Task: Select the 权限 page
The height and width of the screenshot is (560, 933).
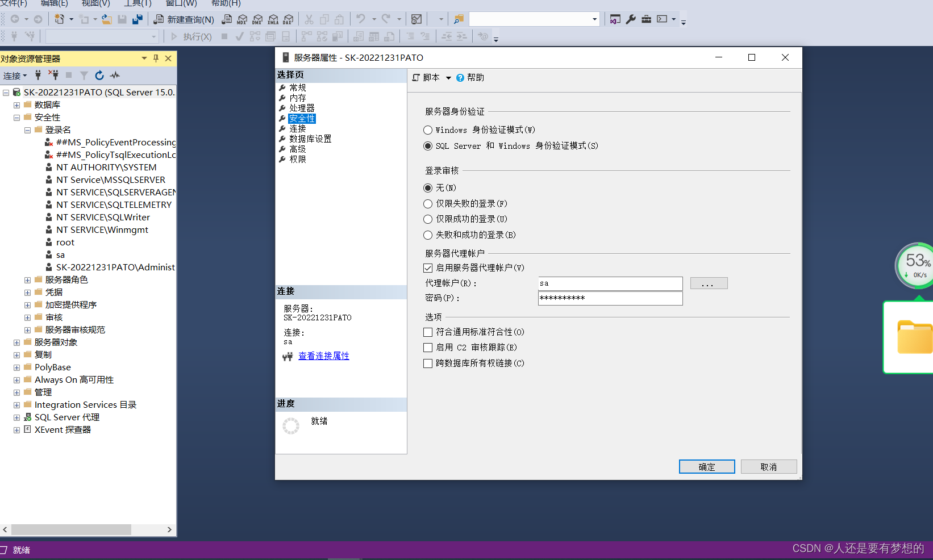Action: coord(298,159)
